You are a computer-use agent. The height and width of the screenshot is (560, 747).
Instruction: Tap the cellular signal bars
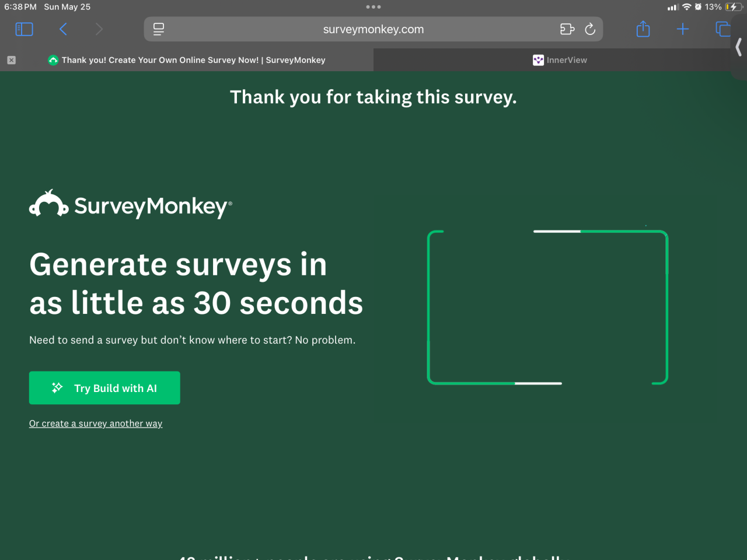[x=673, y=7]
